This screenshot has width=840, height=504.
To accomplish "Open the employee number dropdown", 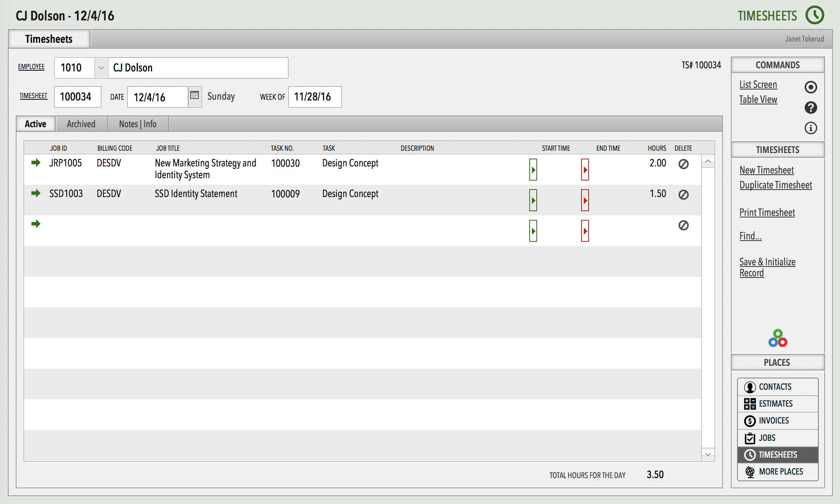I will (101, 68).
